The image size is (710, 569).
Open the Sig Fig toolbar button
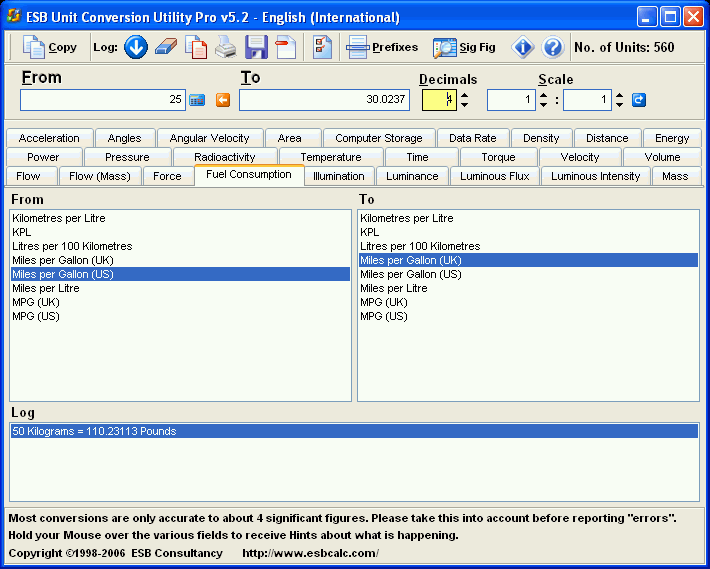click(464, 47)
